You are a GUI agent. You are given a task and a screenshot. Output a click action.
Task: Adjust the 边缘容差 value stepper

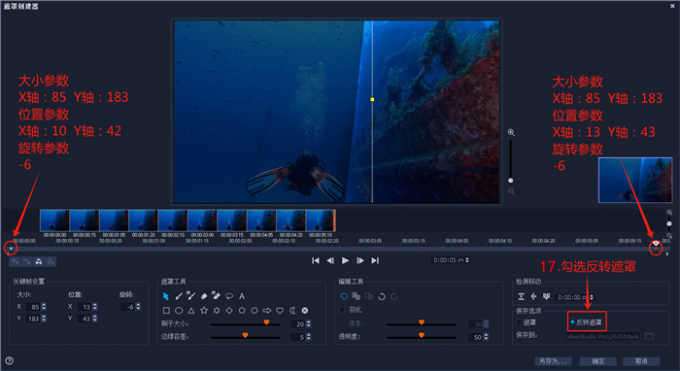pos(308,337)
